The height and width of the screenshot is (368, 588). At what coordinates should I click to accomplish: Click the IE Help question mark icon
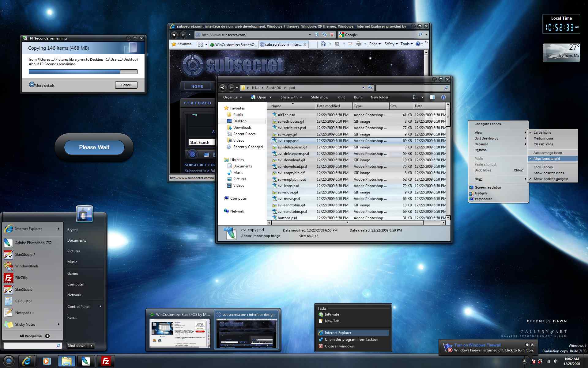point(418,44)
